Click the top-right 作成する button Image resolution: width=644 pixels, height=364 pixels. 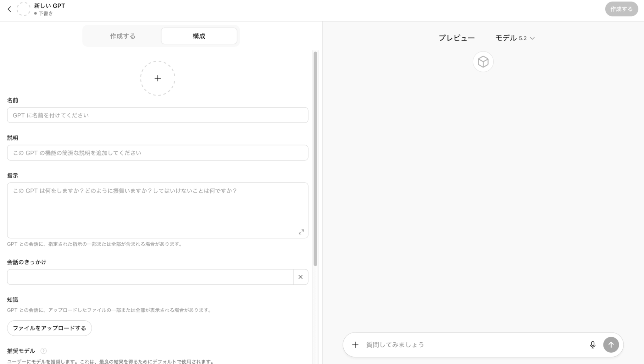621,9
